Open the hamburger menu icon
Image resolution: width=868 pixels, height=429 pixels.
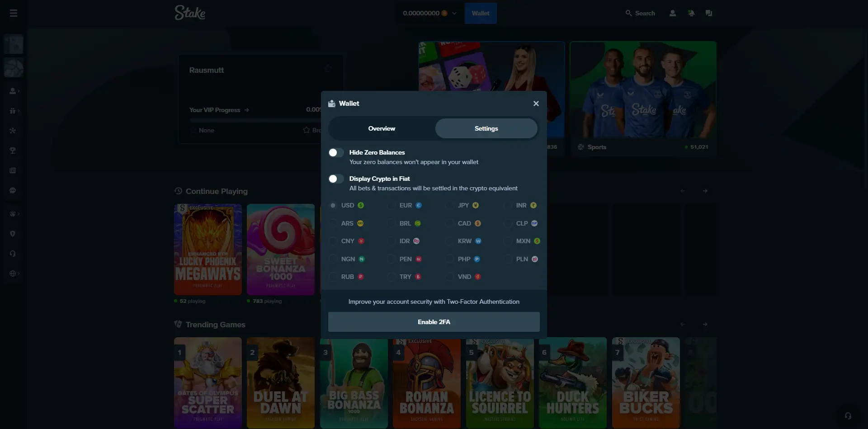[14, 13]
